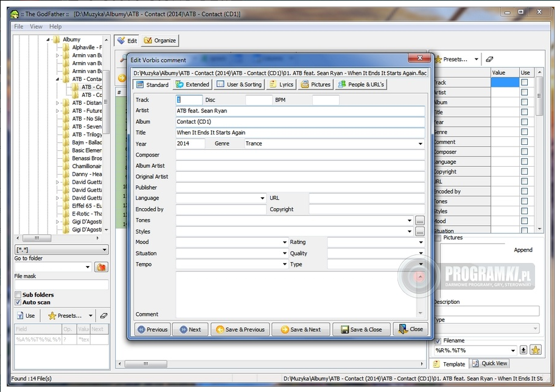Click the download arrow icon beside Filename field
Image resolution: width=560 pixels, height=392 pixels.
pos(523,350)
